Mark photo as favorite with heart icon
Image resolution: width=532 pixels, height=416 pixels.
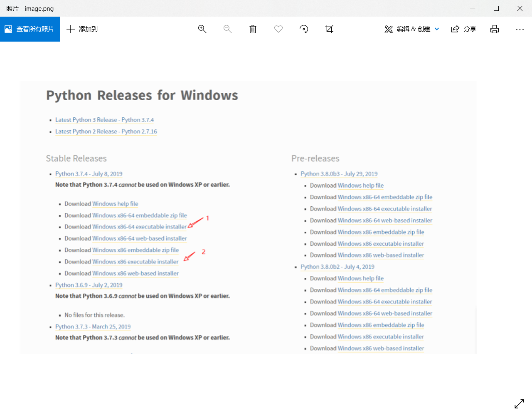pyautogui.click(x=278, y=29)
